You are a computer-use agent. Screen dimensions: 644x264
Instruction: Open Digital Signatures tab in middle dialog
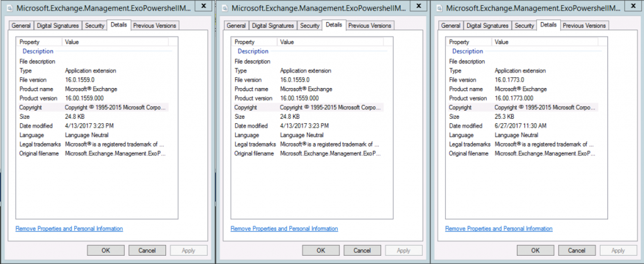[x=273, y=25]
